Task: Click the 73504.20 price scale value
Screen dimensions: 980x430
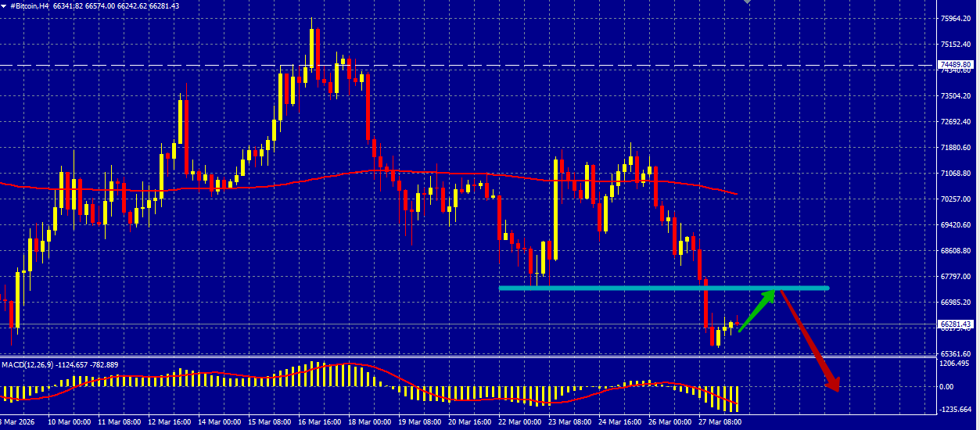Action: click(956, 96)
